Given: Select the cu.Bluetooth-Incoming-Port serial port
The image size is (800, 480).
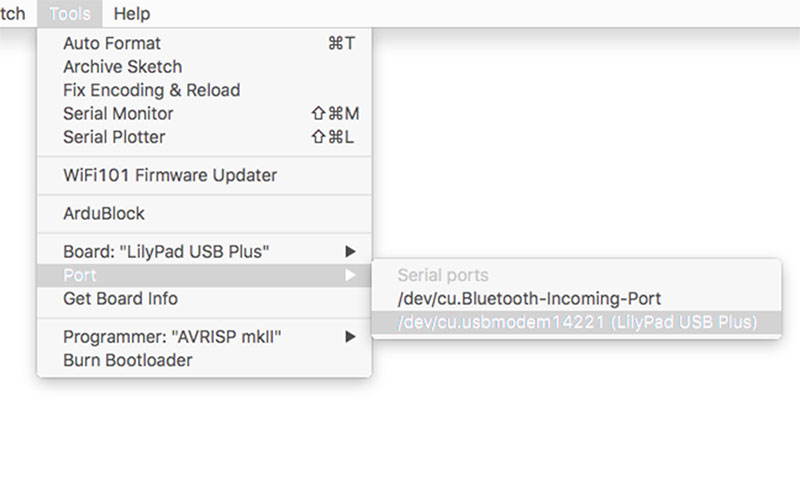Looking at the screenshot, I should (529, 298).
